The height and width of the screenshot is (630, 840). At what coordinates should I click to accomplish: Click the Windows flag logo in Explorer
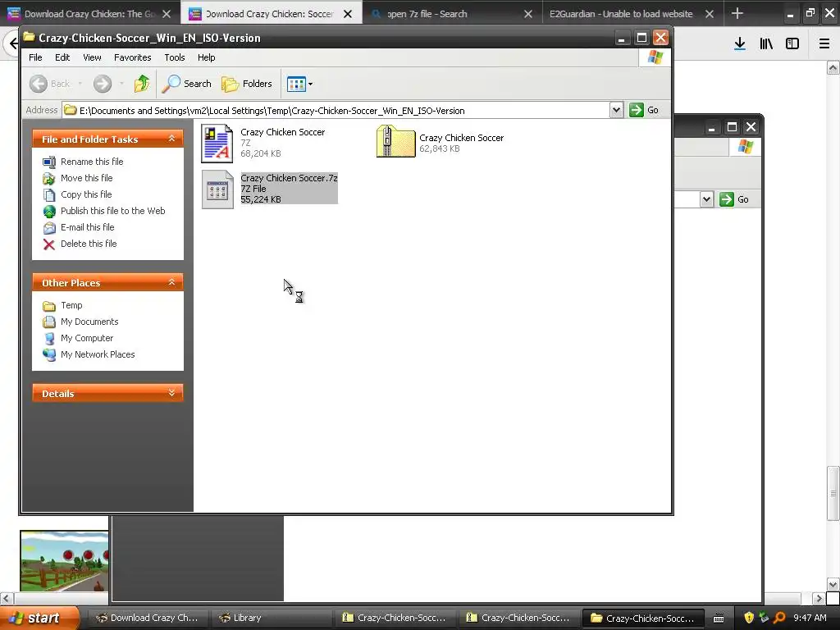[x=655, y=57]
